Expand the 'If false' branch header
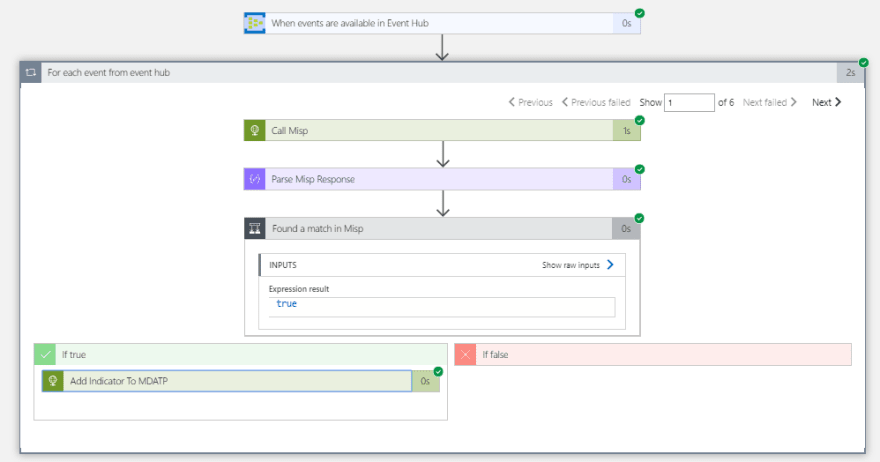The width and height of the screenshot is (880, 462). (x=653, y=355)
